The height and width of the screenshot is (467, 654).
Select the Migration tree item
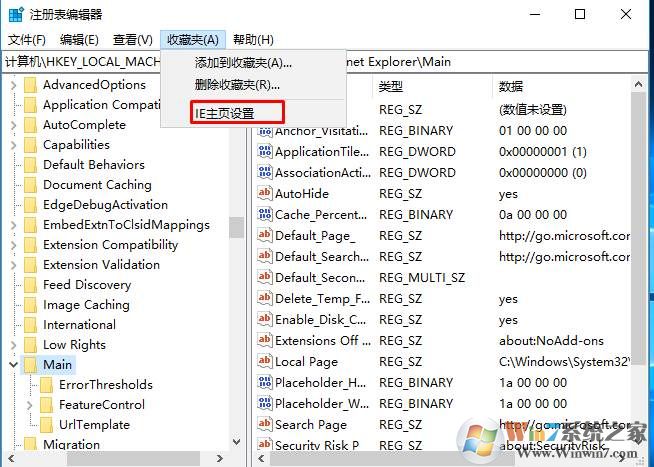71,444
